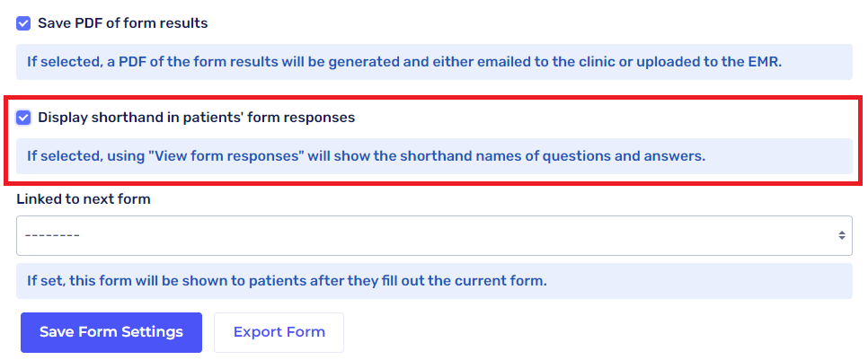
Task: Toggle the Display shorthand checkbox
Action: (24, 118)
